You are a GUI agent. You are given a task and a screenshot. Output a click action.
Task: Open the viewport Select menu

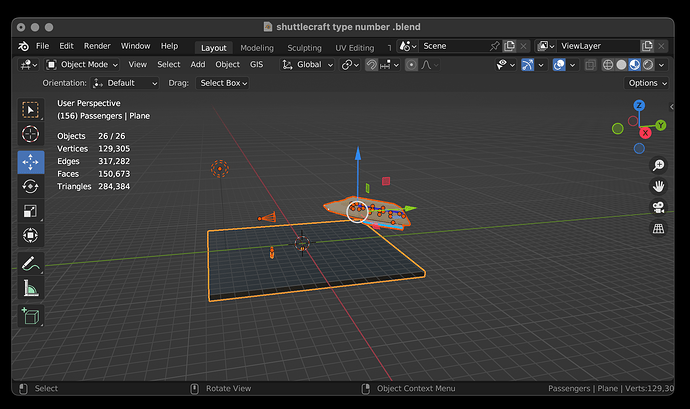[169, 65]
